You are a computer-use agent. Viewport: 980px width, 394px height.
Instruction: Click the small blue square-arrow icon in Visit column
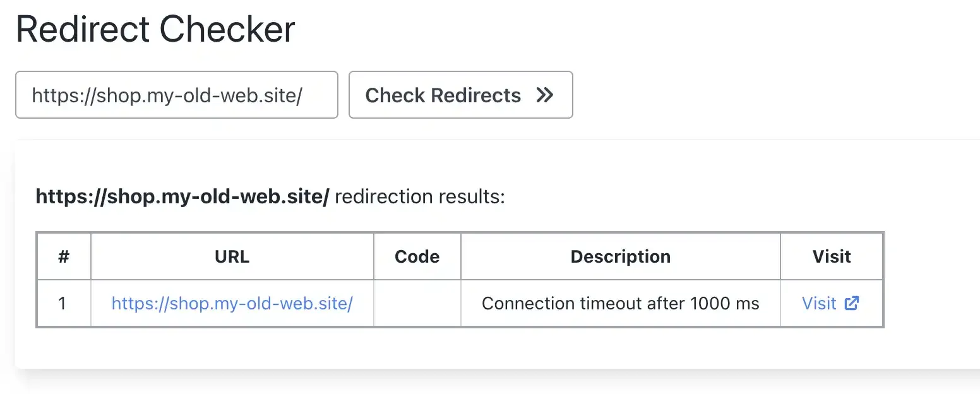pyautogui.click(x=851, y=304)
